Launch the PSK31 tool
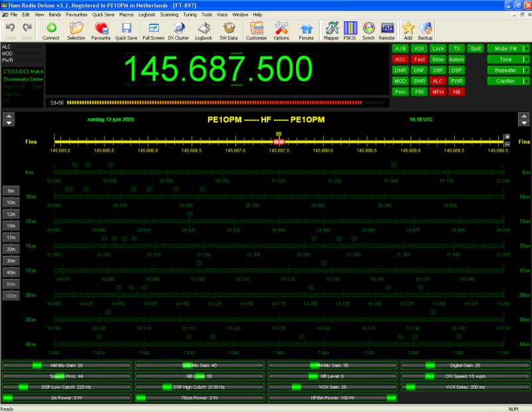Image resolution: width=532 pixels, height=412 pixels. click(350, 31)
